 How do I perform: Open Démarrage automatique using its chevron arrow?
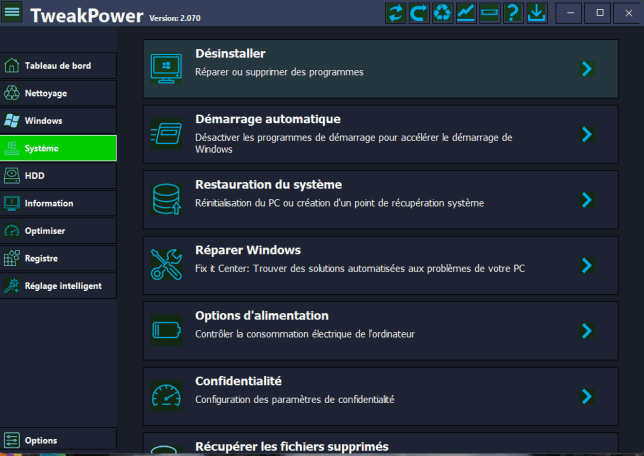point(587,134)
